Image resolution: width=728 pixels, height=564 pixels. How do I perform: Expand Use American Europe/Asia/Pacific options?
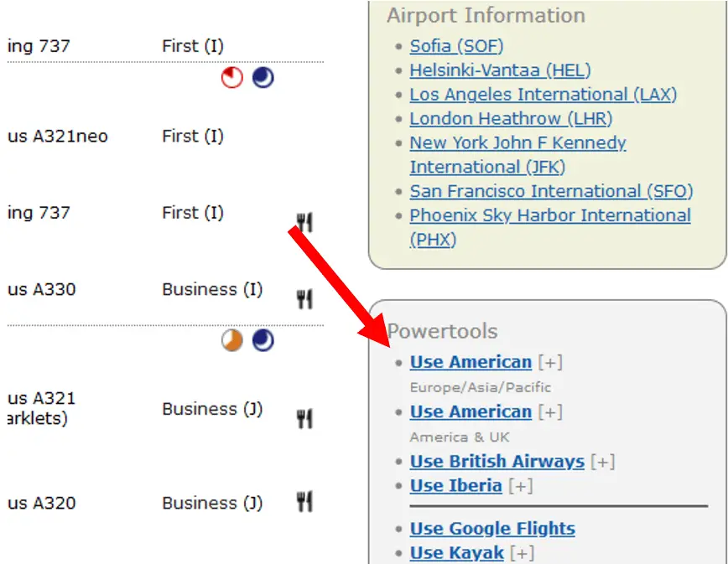tap(551, 363)
